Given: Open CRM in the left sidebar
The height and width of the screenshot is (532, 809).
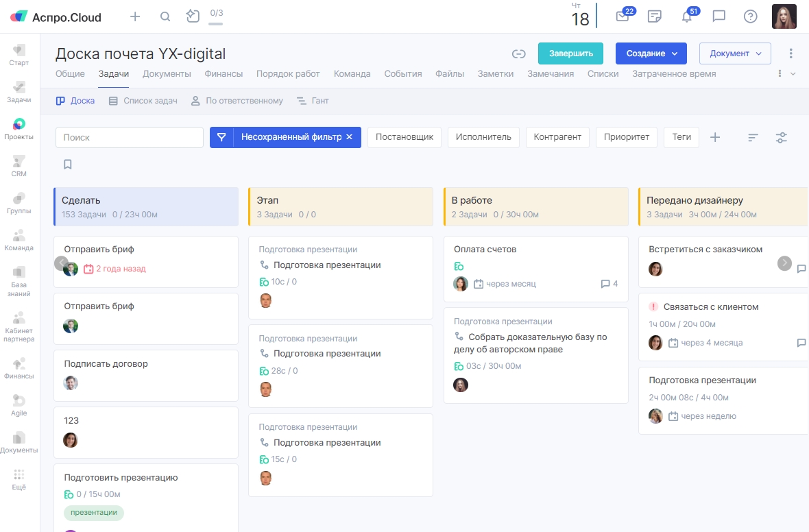Looking at the screenshot, I should pos(19,166).
